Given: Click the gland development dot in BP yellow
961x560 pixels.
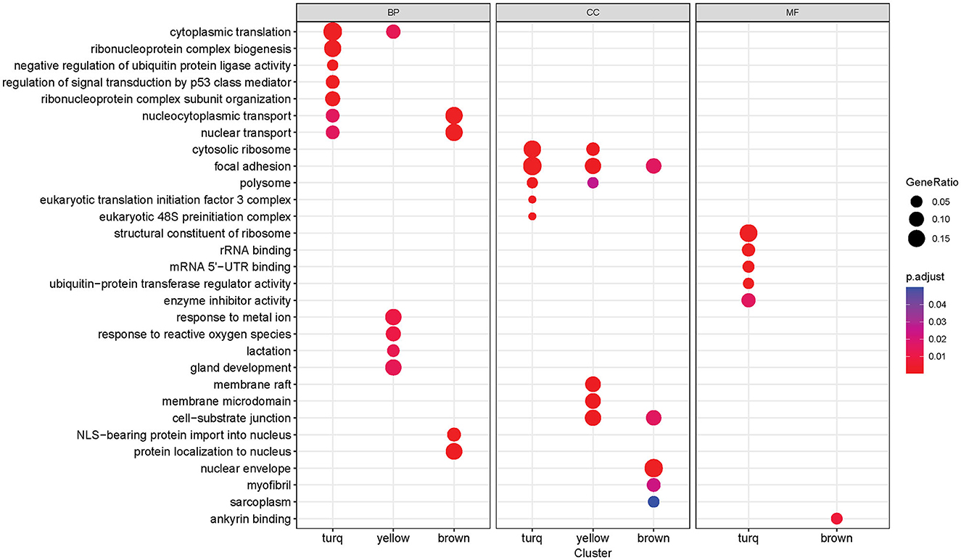Looking at the screenshot, I should pyautogui.click(x=393, y=368).
